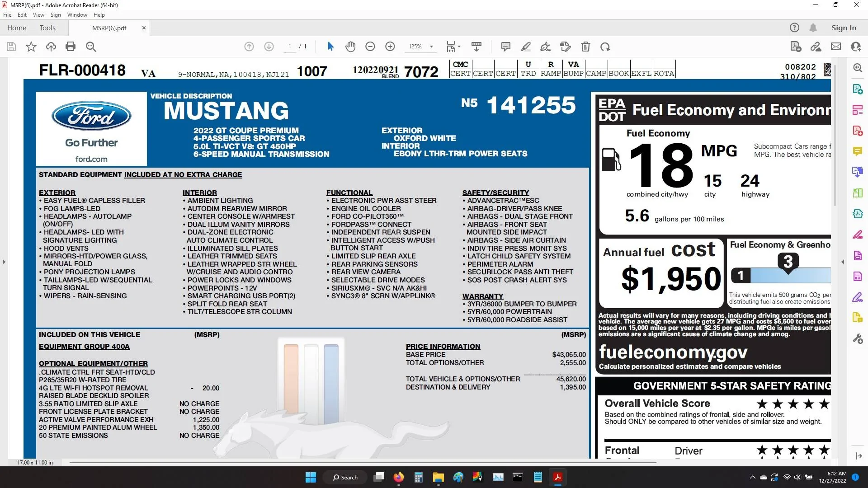Image resolution: width=868 pixels, height=488 pixels.
Task: Open the Comment tool in right pane
Action: 858,151
